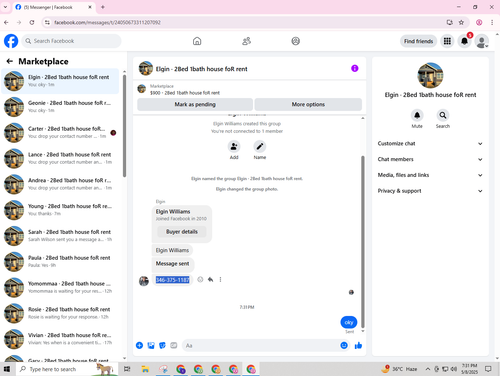The height and width of the screenshot is (376, 500).
Task: Click the sent 'oky' message bubble
Action: pyautogui.click(x=349, y=322)
